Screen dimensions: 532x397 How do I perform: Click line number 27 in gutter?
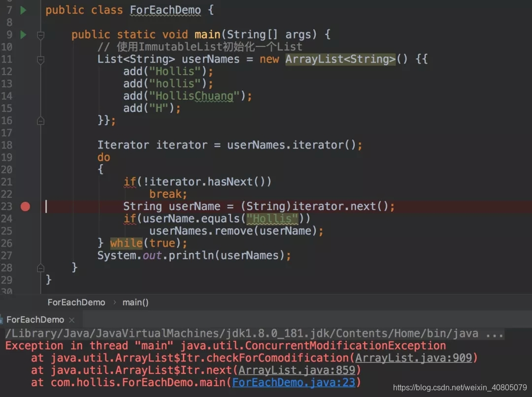click(x=6, y=256)
